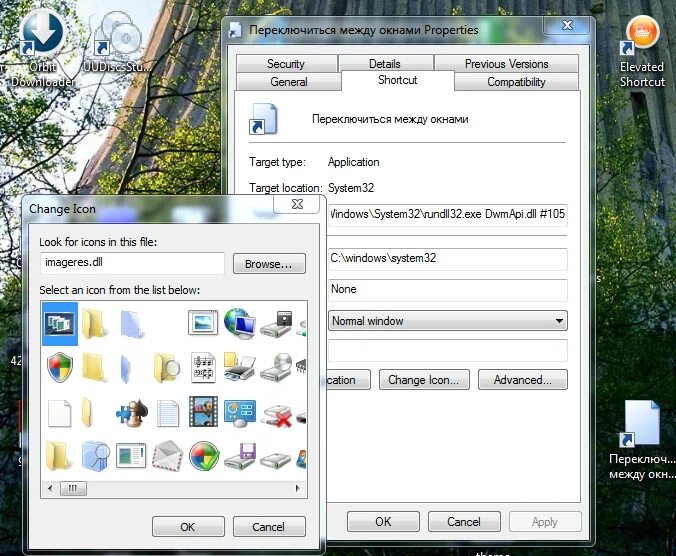This screenshot has height=556, width=676.
Task: Select the control panel icon
Action: (240, 413)
